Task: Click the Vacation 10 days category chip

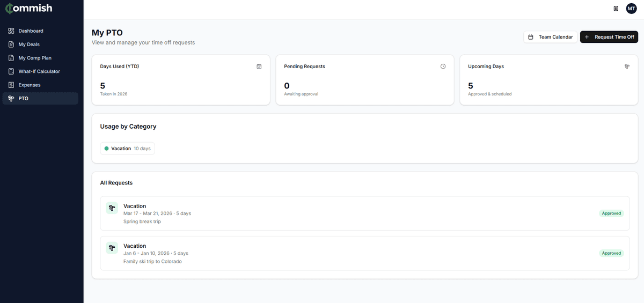Action: coord(128,149)
